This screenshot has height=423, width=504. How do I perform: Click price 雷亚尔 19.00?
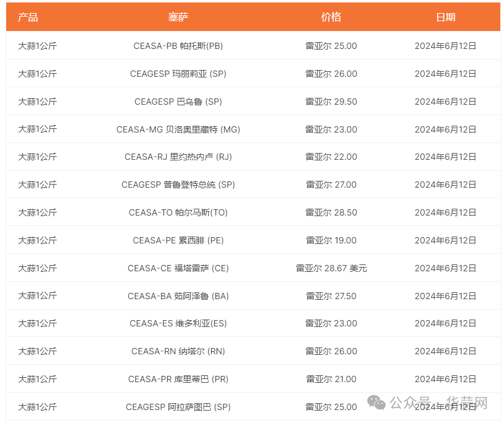331,240
